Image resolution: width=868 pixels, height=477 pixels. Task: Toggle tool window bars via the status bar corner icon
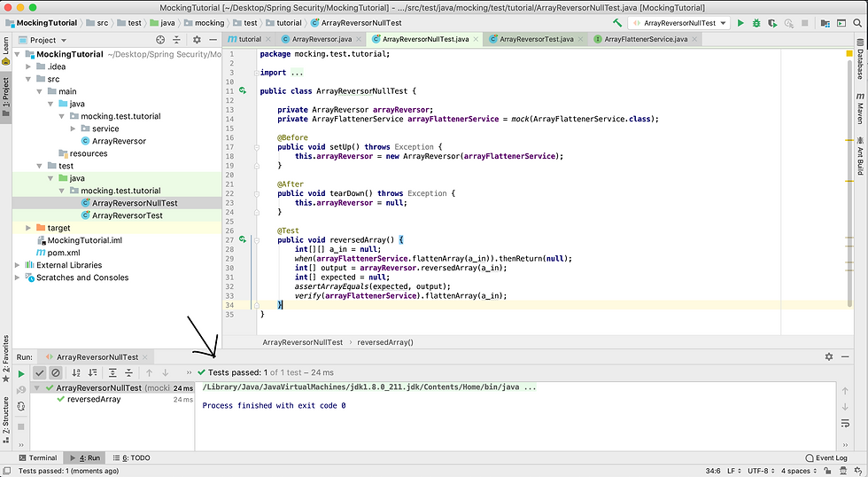(x=7, y=471)
